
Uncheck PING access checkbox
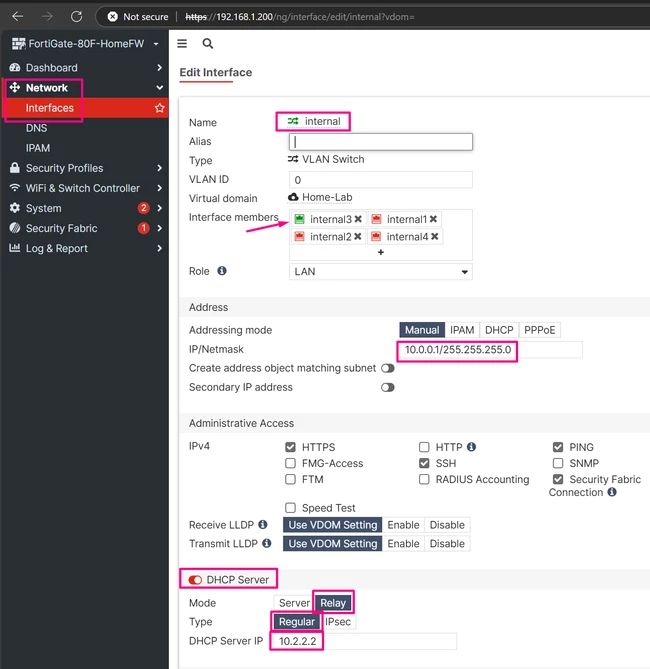click(x=558, y=447)
